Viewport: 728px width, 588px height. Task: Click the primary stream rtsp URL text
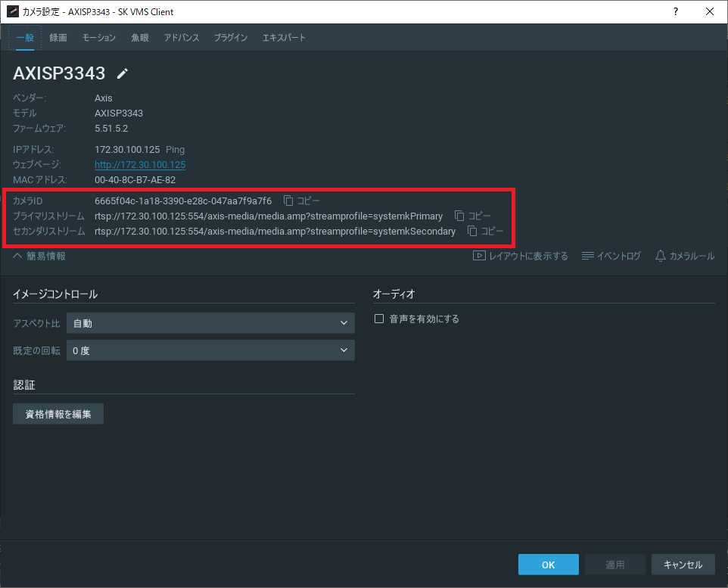[x=269, y=216]
